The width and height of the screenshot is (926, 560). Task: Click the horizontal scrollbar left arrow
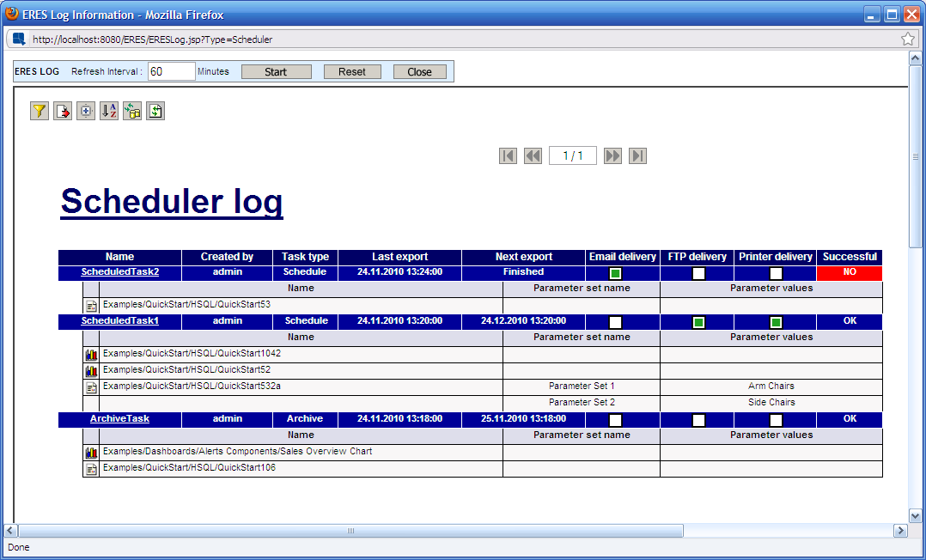tap(10, 531)
